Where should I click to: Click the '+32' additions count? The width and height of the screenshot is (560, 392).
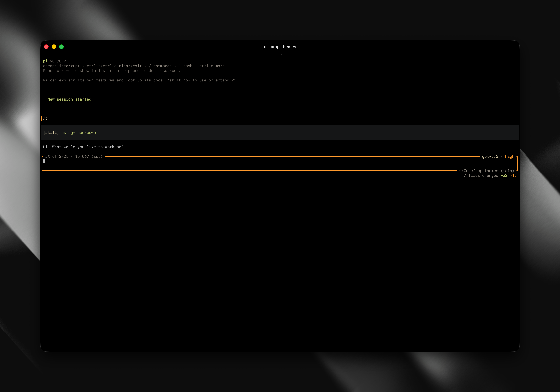point(504,176)
